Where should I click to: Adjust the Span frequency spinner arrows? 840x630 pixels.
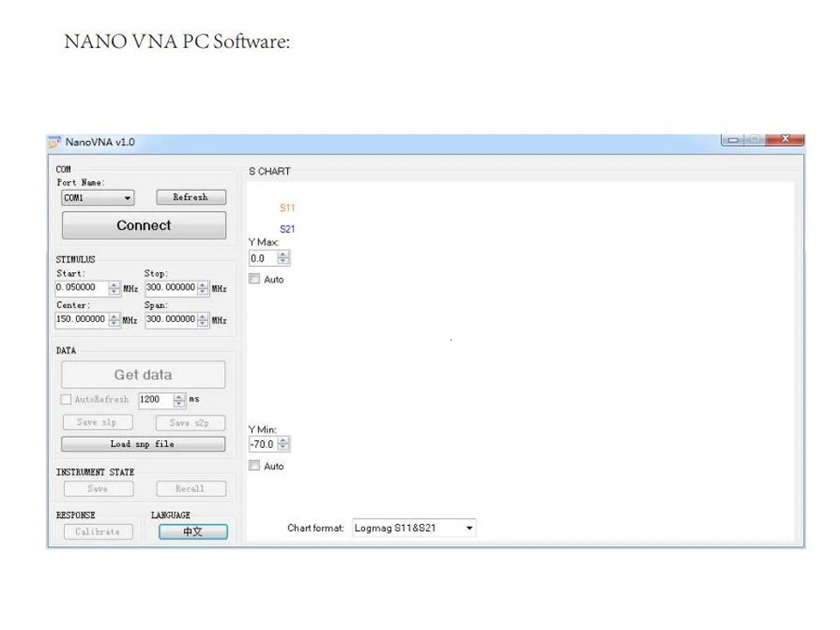pos(202,320)
